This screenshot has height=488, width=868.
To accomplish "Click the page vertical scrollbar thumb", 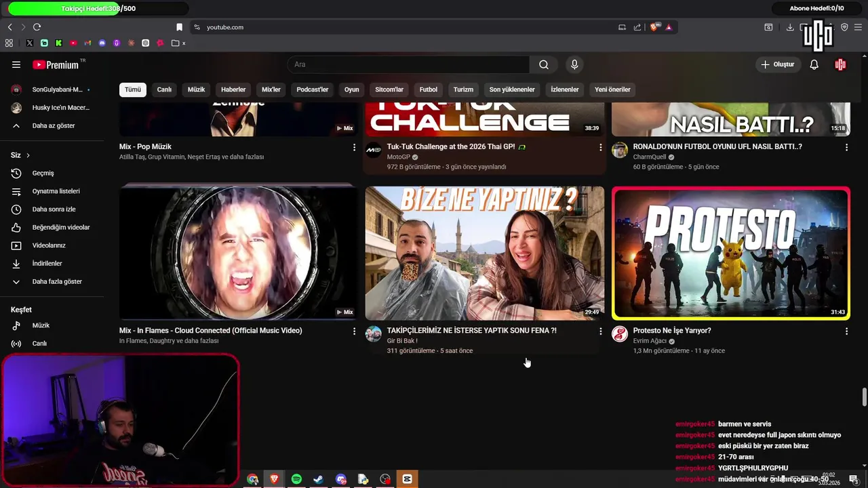I will pos(864,397).
